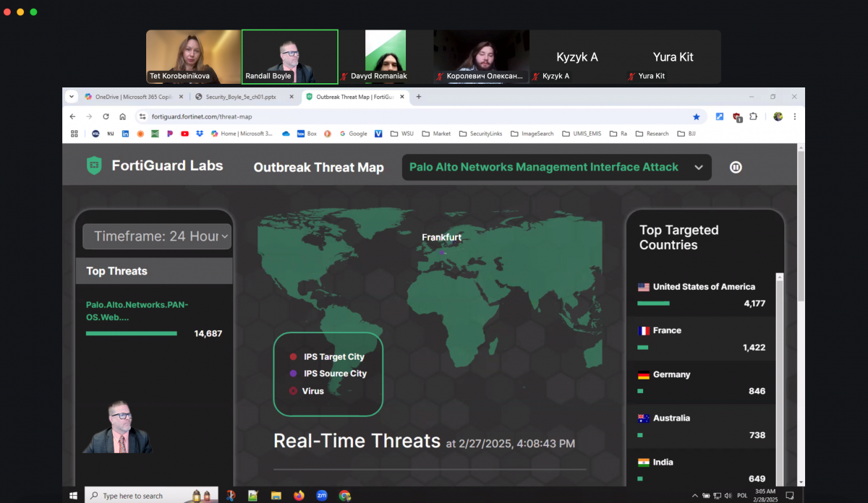Open the Chrome extensions puzzle icon
This screenshot has height=503, width=868.
coord(754,116)
